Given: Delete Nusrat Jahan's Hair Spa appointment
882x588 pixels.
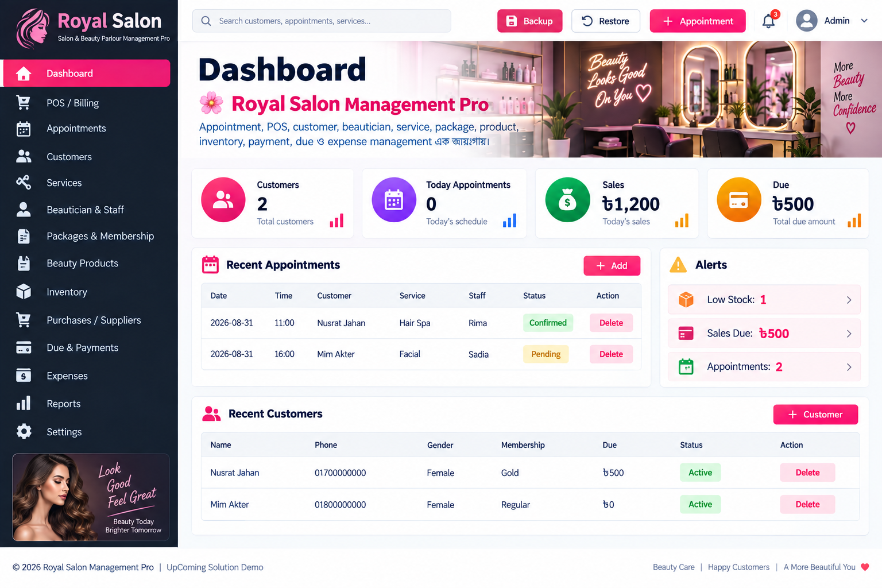Looking at the screenshot, I should (612, 323).
